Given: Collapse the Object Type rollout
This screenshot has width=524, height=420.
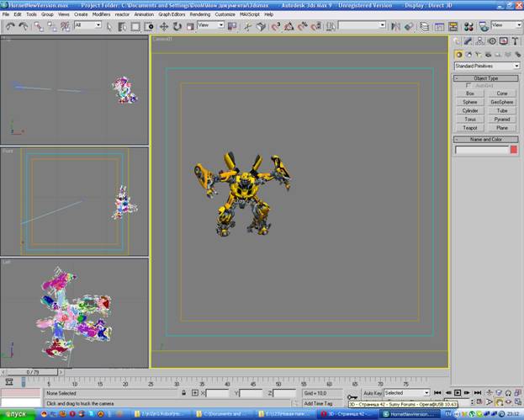Looking at the screenshot, I should click(x=486, y=77).
